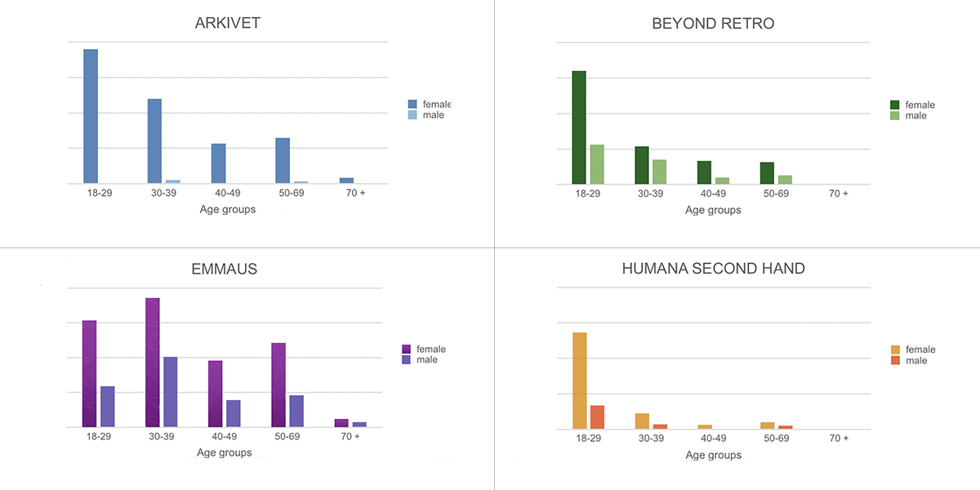Screen dimensions: 980x490
Task: Click the Beyond Retro Age groups axis label
Action: point(713,210)
